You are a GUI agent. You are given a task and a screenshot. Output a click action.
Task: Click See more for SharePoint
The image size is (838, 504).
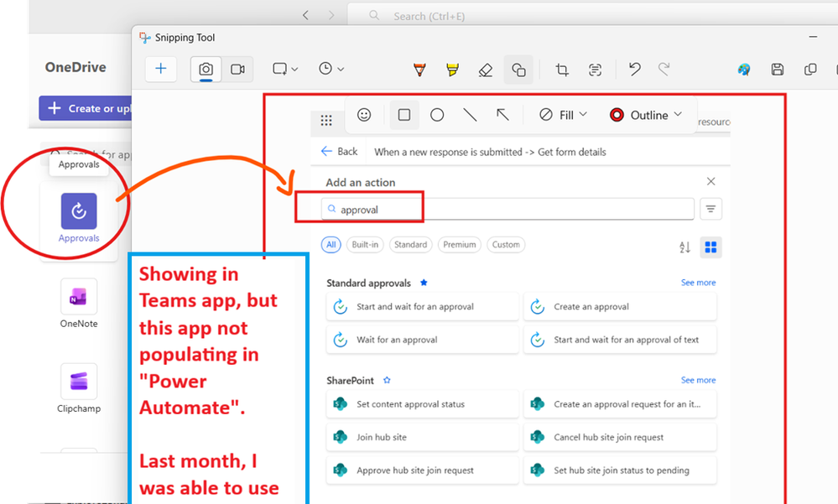coord(698,380)
